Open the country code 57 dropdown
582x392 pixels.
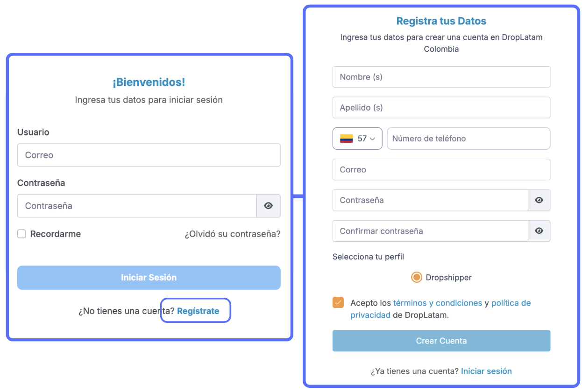click(357, 139)
